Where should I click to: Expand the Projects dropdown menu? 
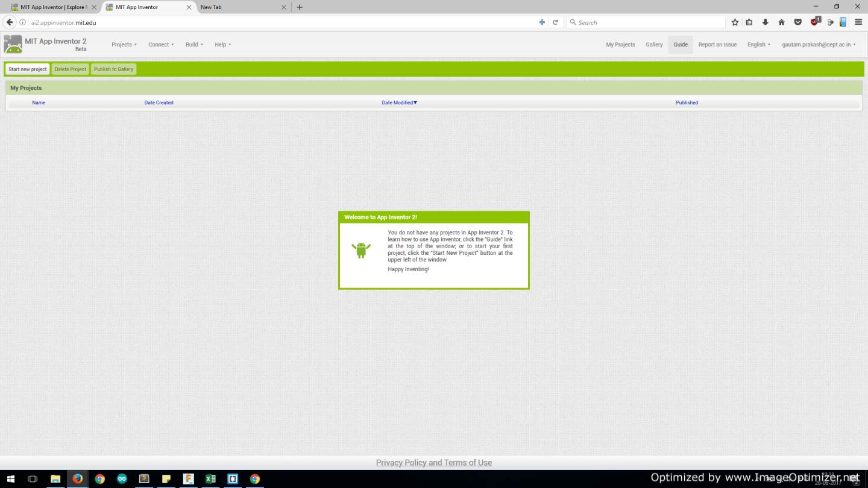coord(124,45)
